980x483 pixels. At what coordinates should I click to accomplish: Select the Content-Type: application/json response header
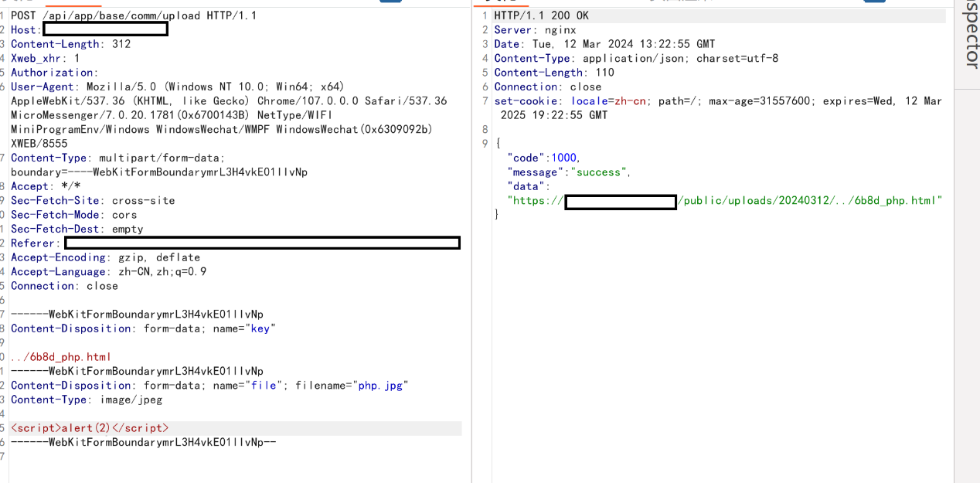tap(636, 59)
